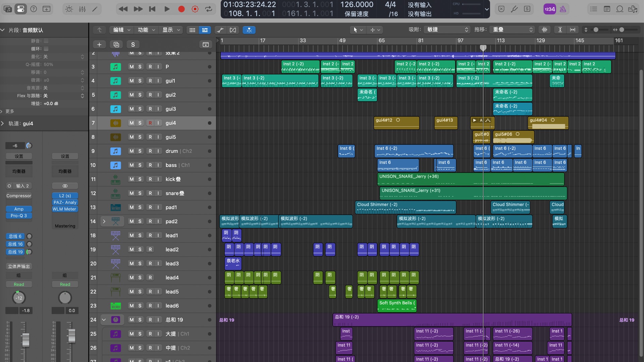Open the Smart Controls dial icon
The width and height of the screenshot is (644, 362).
(x=69, y=9)
